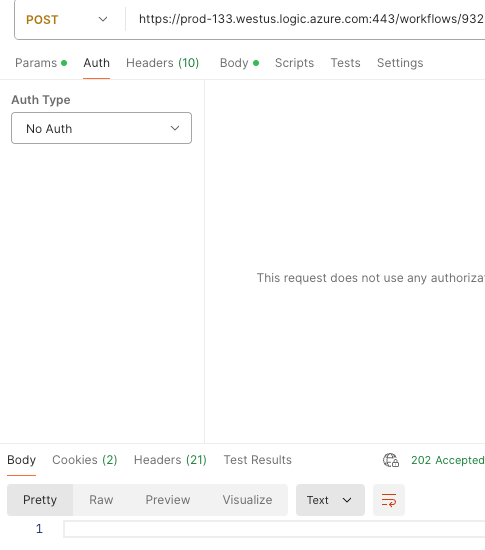The image size is (485, 550).
Task: Open the Tests tab
Action: tap(345, 63)
